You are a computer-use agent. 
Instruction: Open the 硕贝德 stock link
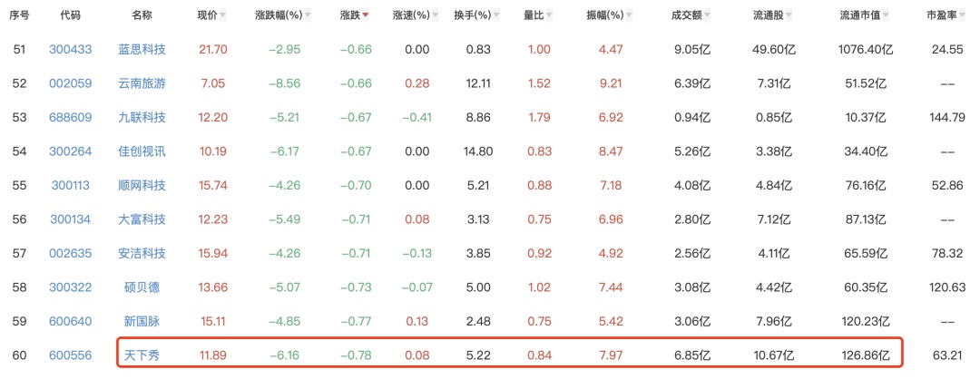point(142,286)
